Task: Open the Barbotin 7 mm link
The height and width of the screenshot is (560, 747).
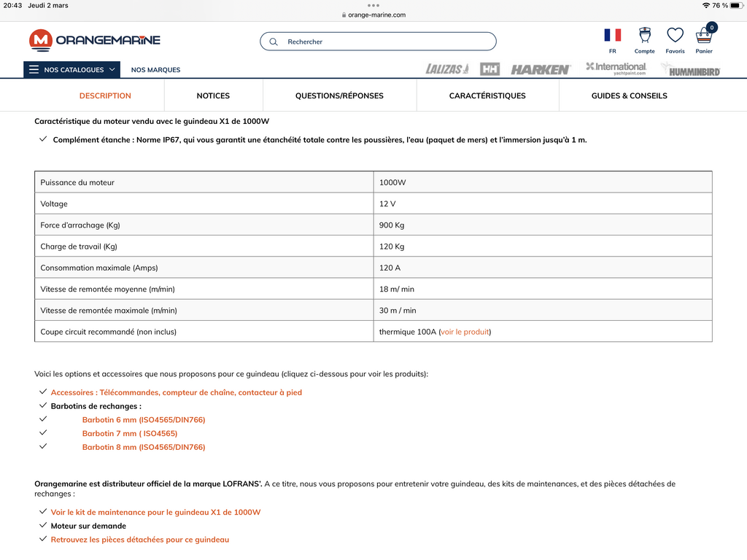Action: point(130,433)
